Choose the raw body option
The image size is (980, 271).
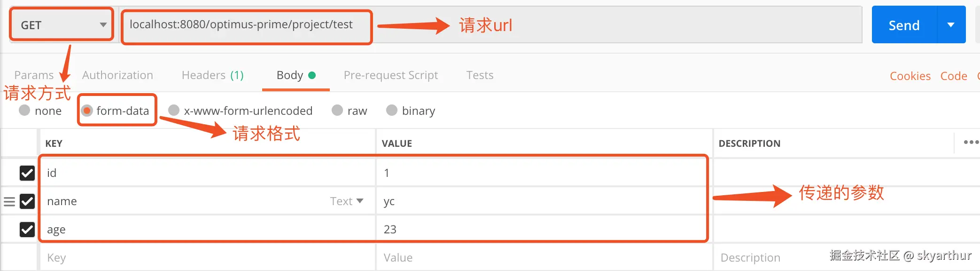click(337, 111)
